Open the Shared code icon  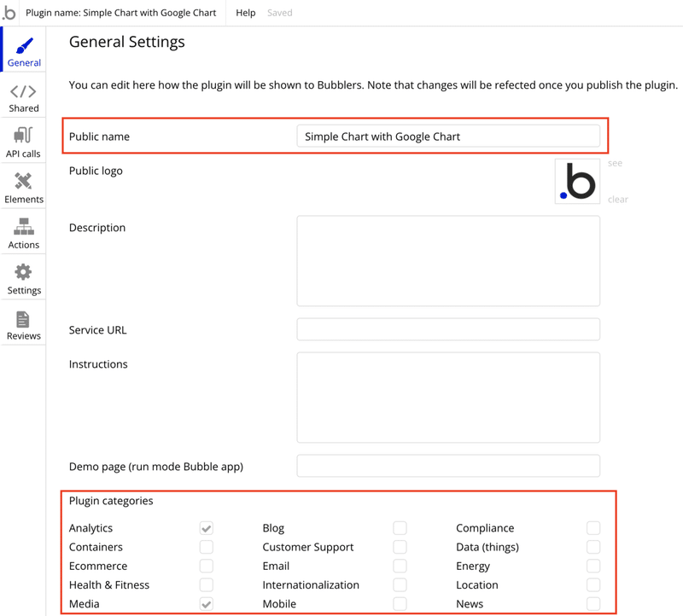pos(24,91)
